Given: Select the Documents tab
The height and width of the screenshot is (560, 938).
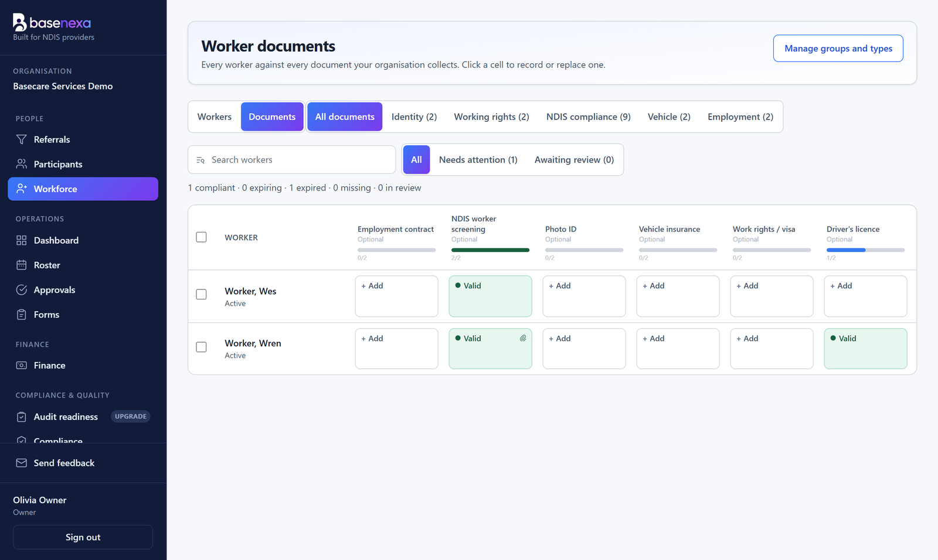Looking at the screenshot, I should tap(272, 117).
